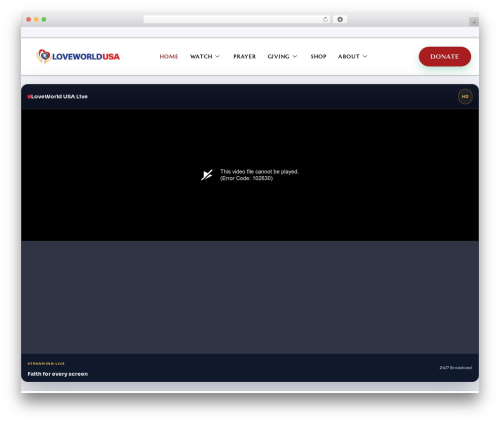
Task: Click the green maximize window button
Action: point(44,19)
